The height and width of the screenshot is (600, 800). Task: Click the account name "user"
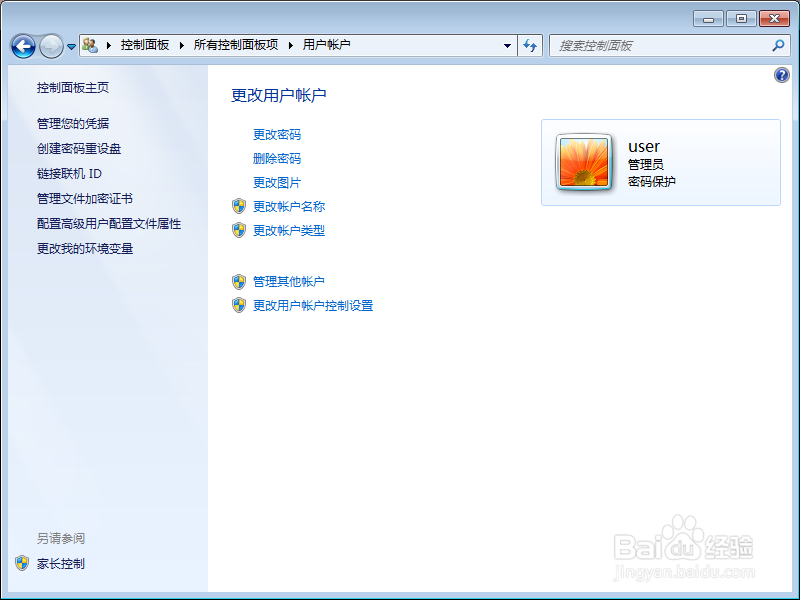click(644, 146)
